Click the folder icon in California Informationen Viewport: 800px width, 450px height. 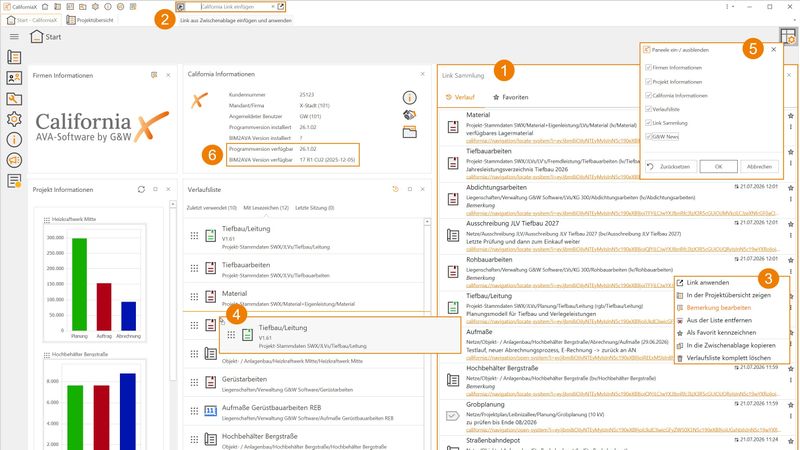(409, 133)
